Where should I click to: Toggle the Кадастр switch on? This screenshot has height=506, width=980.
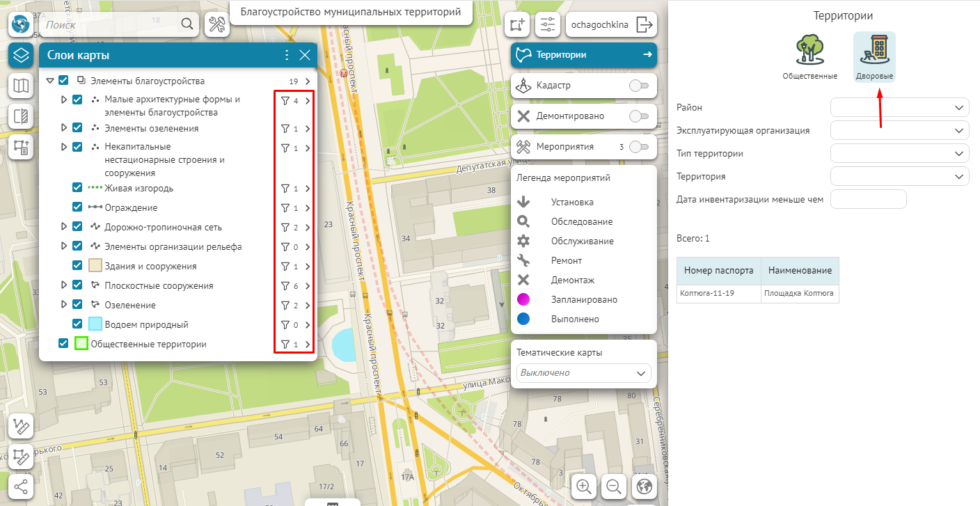point(638,86)
